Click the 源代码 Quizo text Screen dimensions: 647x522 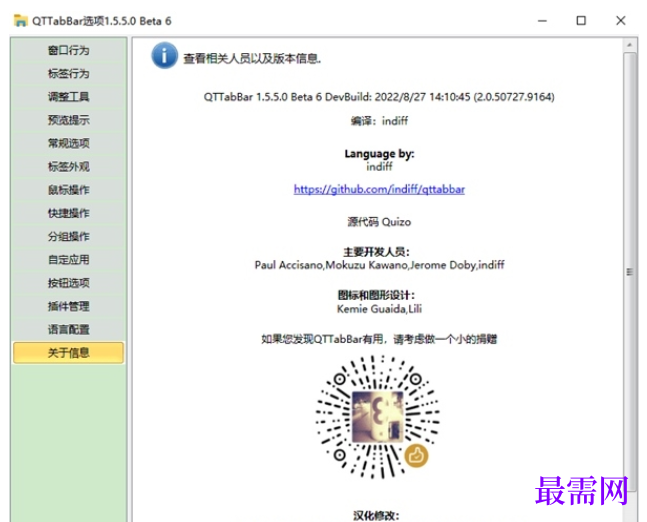379,222
